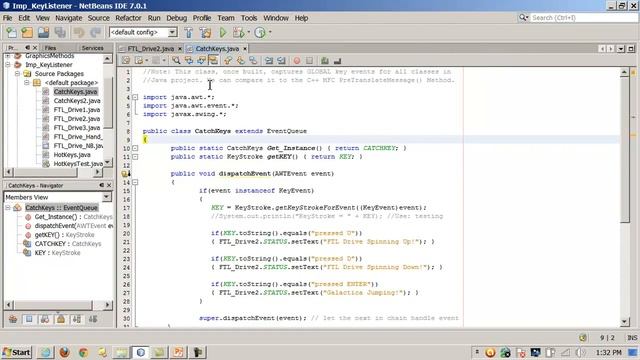Open Profile Main Project dropdown arrow

(270, 32)
